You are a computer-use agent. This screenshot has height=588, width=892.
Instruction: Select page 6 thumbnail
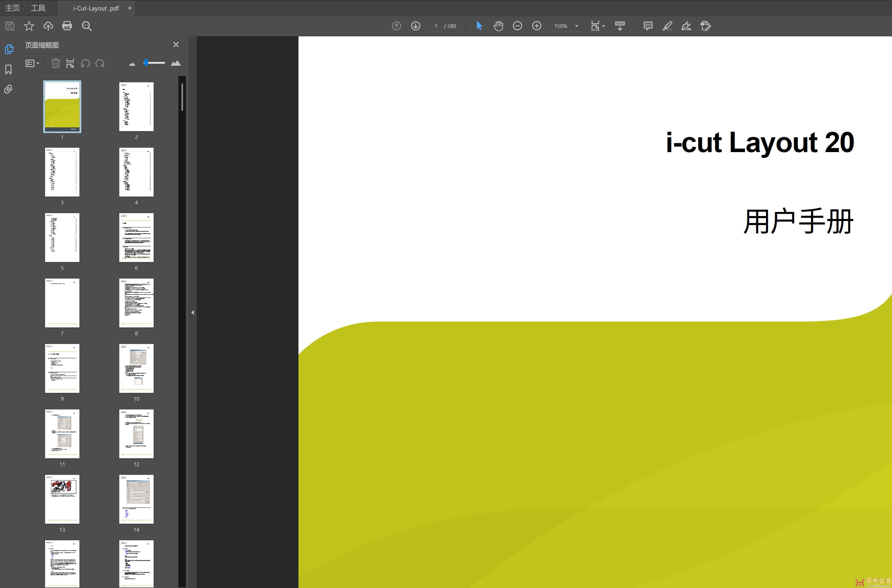(x=136, y=237)
